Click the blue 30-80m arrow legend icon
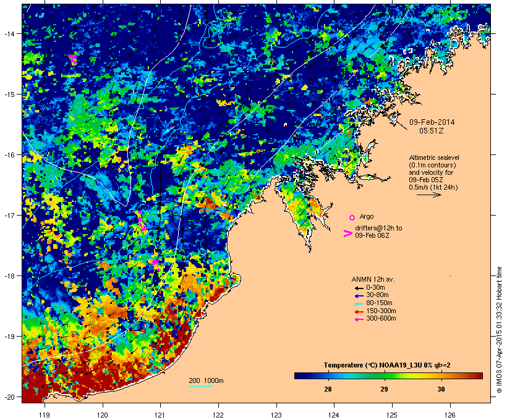The height and width of the screenshot is (420, 507). (359, 296)
